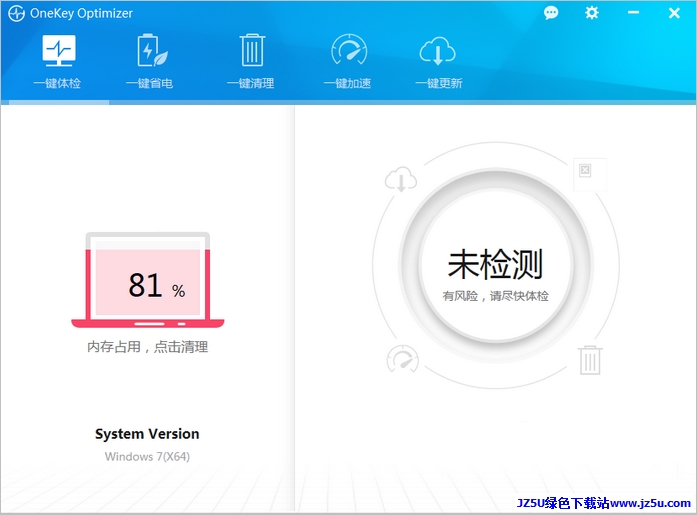Open the 一键体检 health check tab
Image resolution: width=697 pixels, height=515 pixels.
coord(58,62)
